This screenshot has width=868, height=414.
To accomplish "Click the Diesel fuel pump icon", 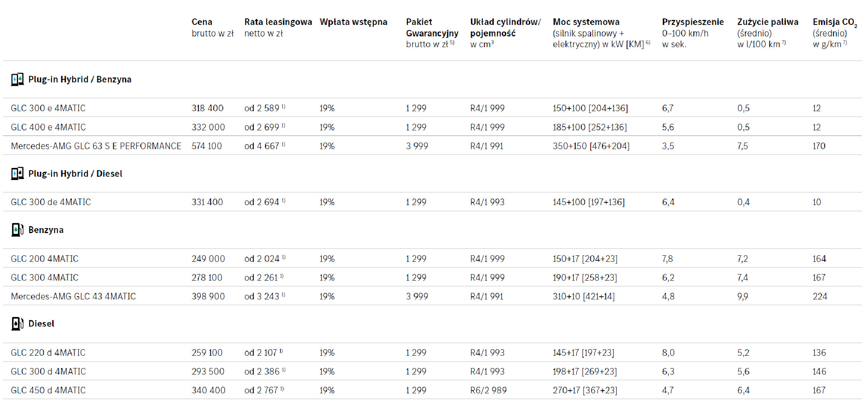I will 17,324.
